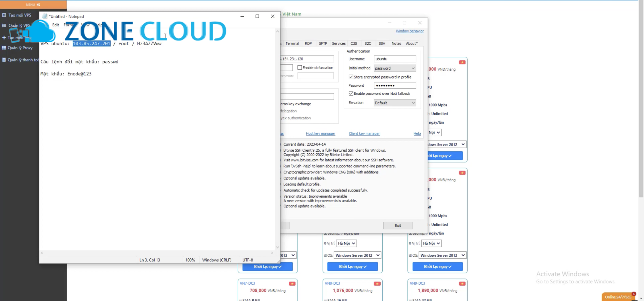Open Hà Nội location dropdown in right card

pos(431,243)
